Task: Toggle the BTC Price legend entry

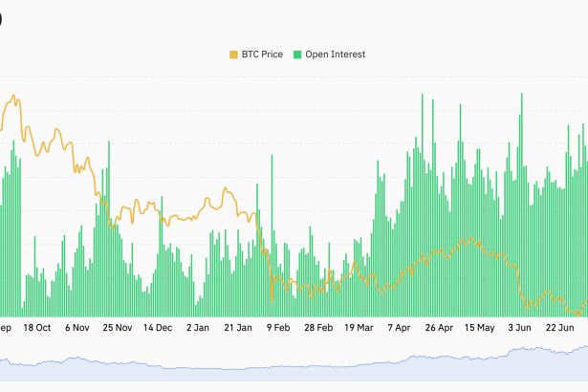Action: [256, 54]
